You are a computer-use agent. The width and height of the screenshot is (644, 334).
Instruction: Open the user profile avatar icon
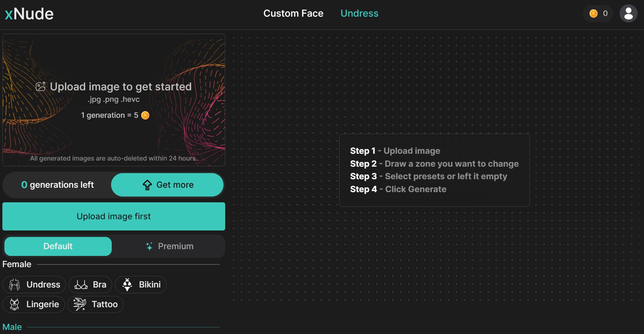pyautogui.click(x=628, y=14)
